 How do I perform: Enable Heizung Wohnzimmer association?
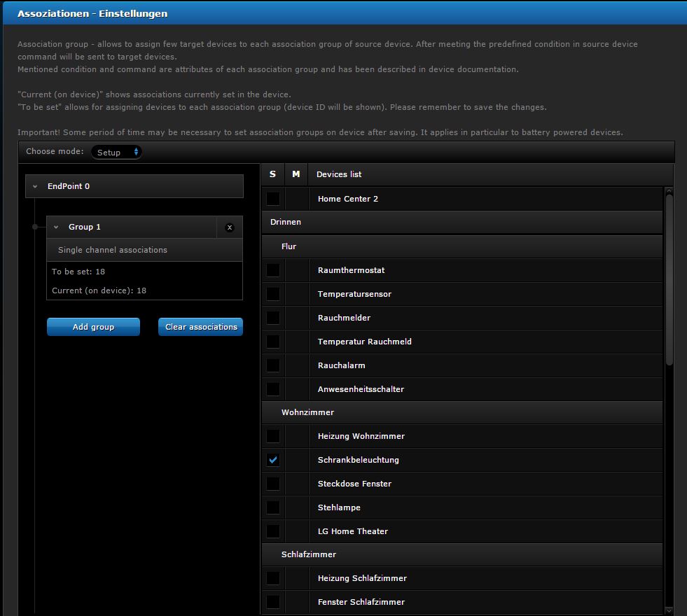point(272,436)
